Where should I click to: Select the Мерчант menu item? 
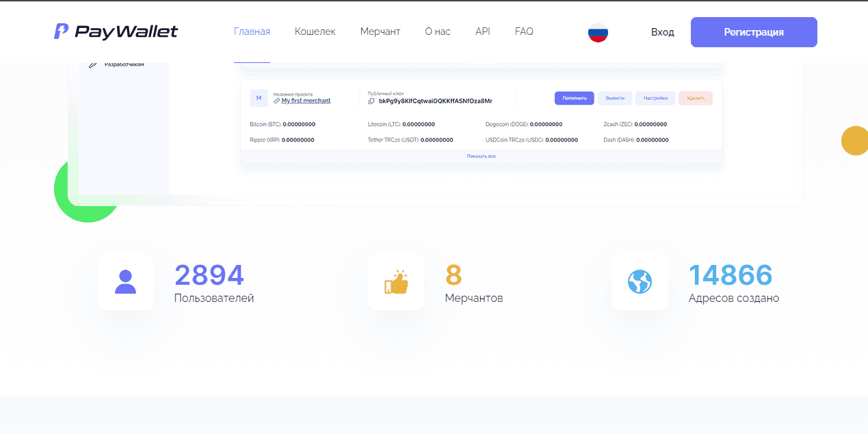pos(380,31)
